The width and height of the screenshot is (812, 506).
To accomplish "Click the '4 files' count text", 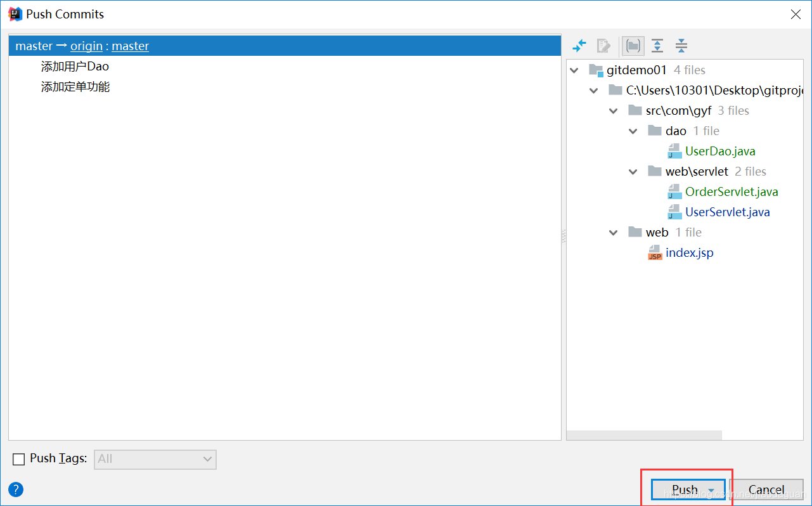I will coord(690,70).
